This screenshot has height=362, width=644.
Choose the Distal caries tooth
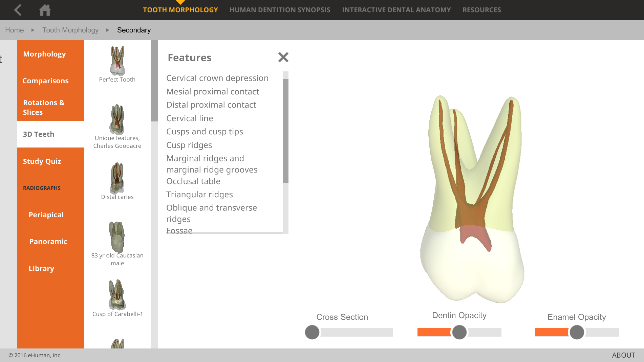tap(117, 181)
